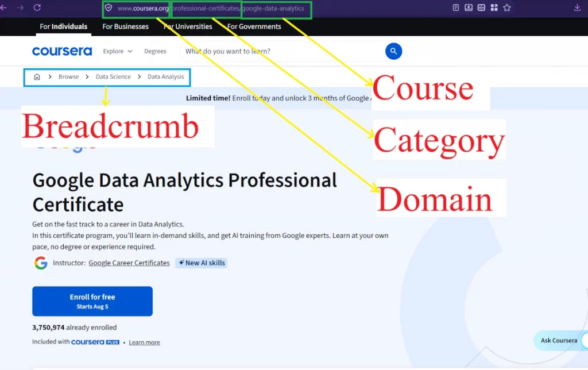588x370 pixels.
Task: Open the grid apps icon in toolbar
Action: click(x=494, y=7)
